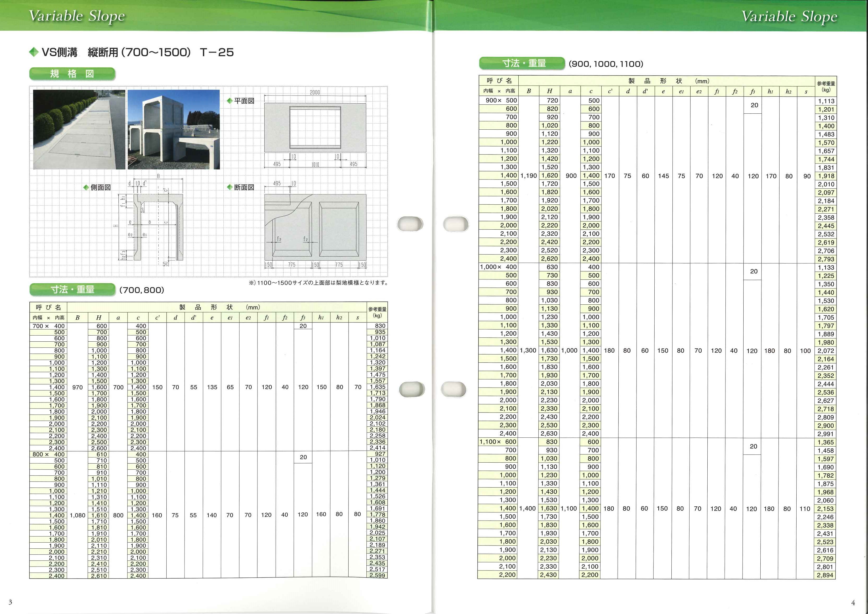Click the B value '1,190' in the 900 section

pos(529,176)
